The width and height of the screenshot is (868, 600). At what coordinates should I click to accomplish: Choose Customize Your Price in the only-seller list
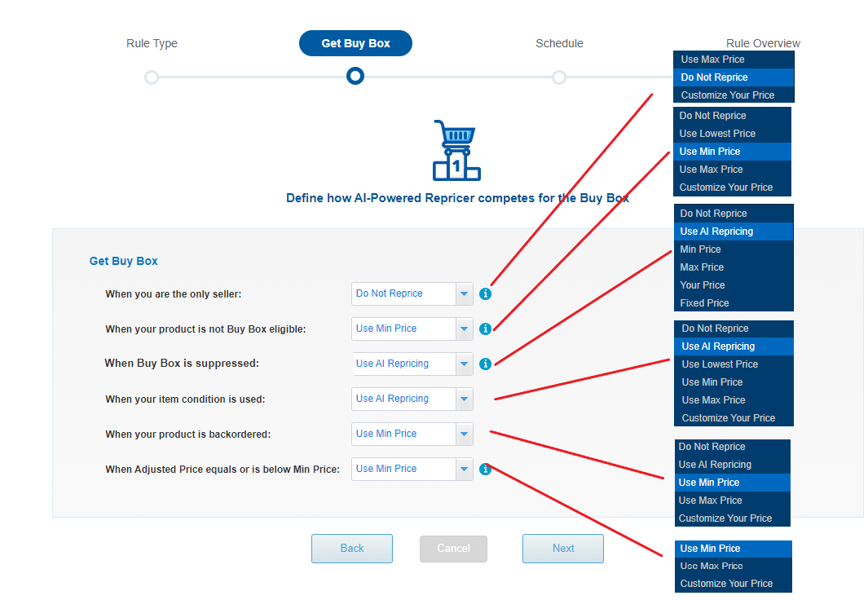734,95
